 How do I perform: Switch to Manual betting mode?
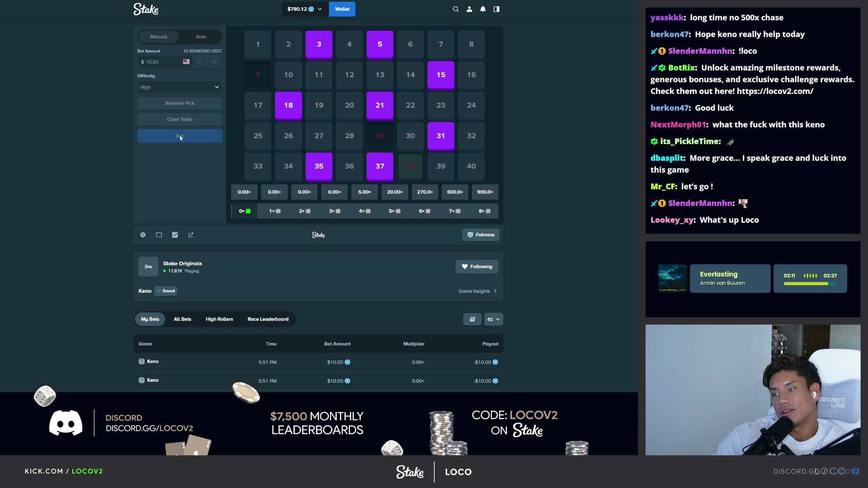click(x=158, y=37)
